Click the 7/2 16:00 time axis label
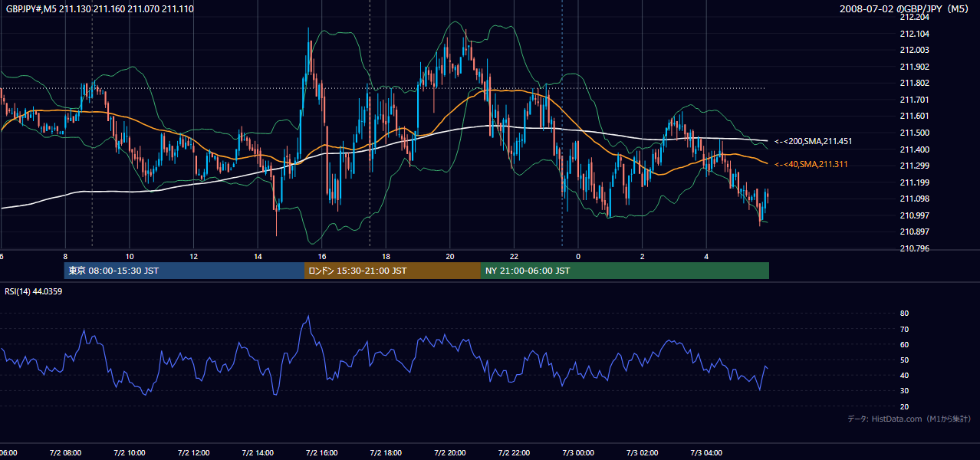The image size is (980, 460). 322,452
